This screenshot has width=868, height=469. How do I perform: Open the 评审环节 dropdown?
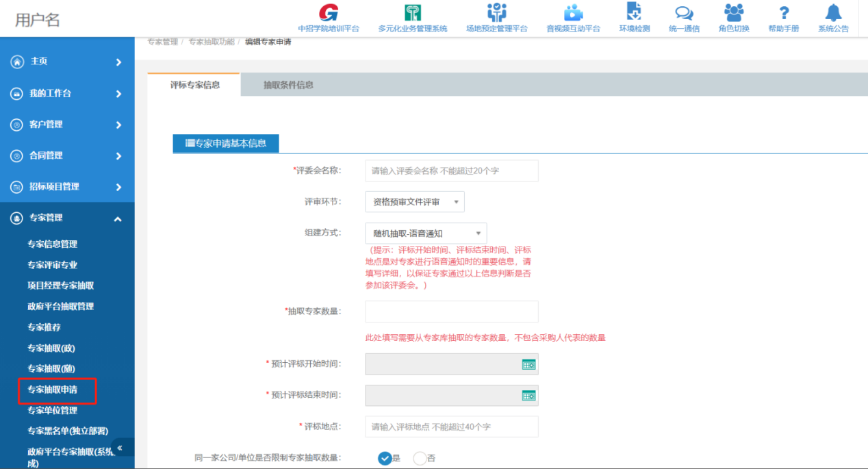point(414,202)
